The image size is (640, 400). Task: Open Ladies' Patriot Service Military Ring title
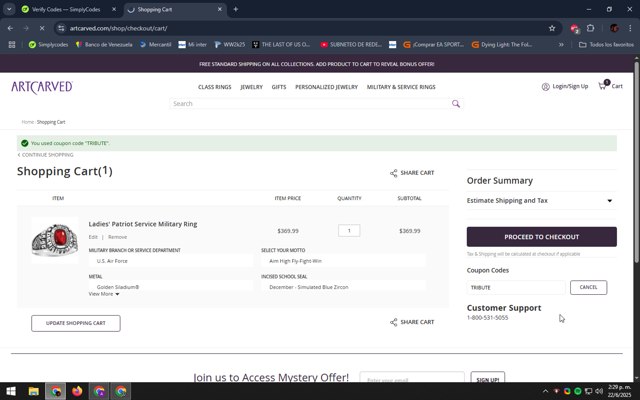(143, 224)
